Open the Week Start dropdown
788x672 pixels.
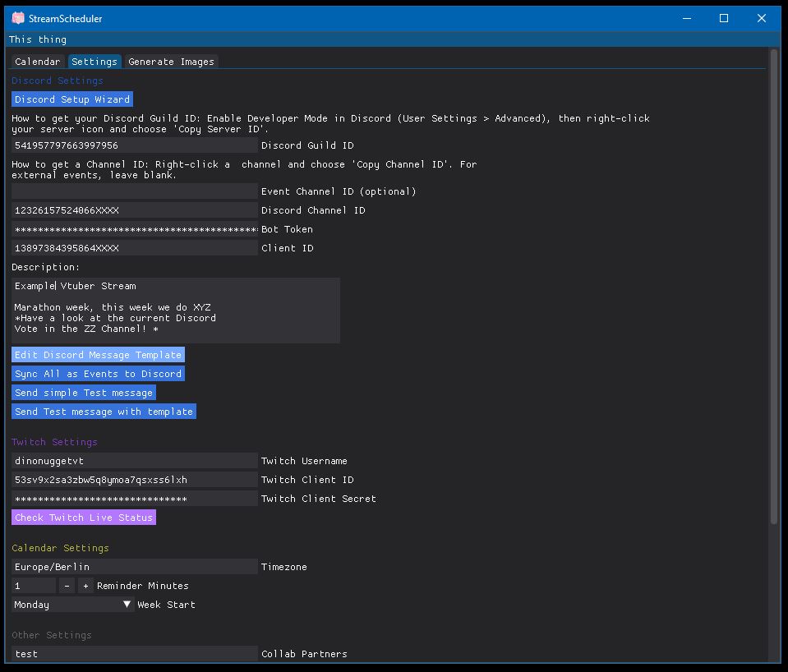(x=71, y=604)
